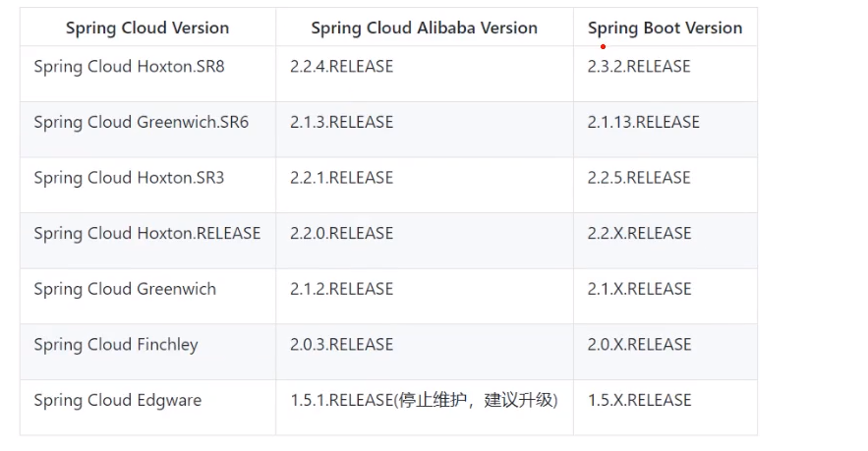Click the 2.2.5.RELEASE cell
The height and width of the screenshot is (451, 868).
665,185
